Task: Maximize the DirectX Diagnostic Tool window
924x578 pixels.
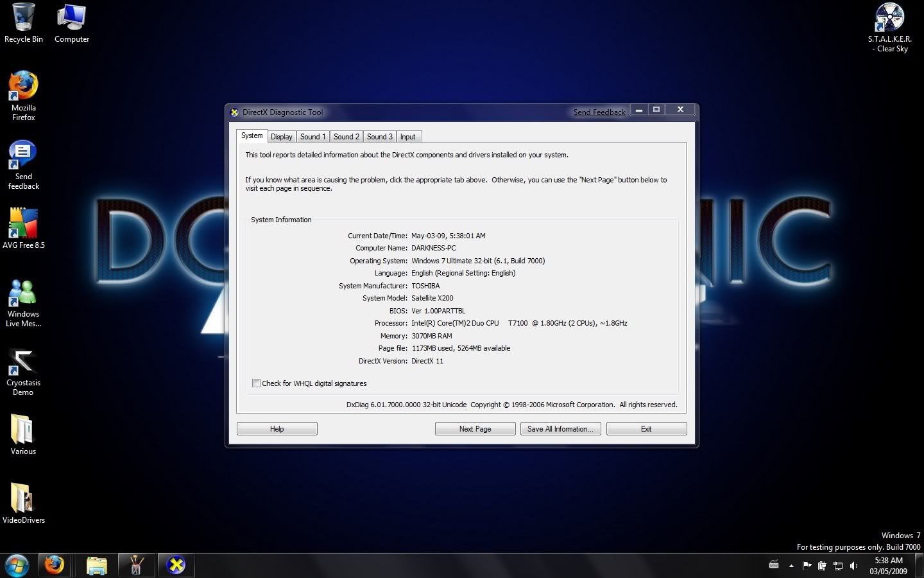Action: pyautogui.click(x=656, y=110)
